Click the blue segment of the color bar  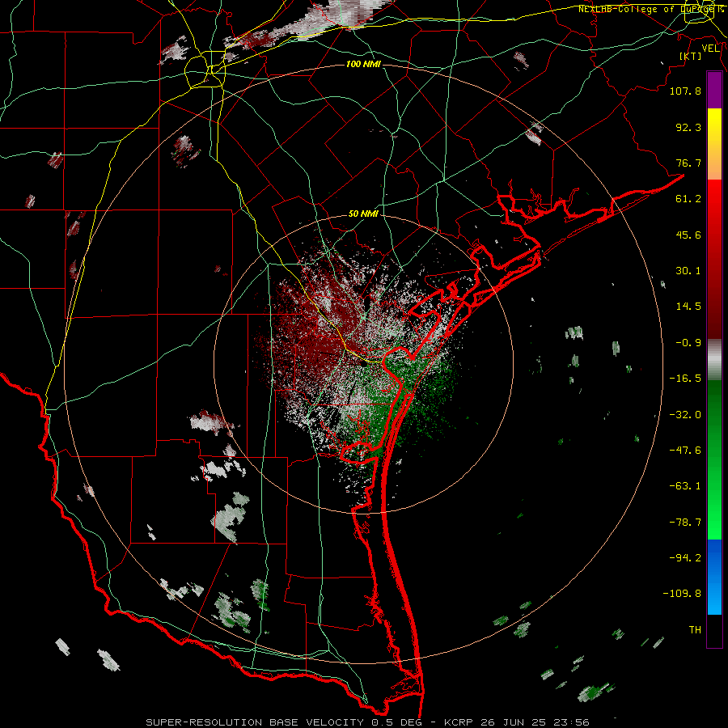714,577
